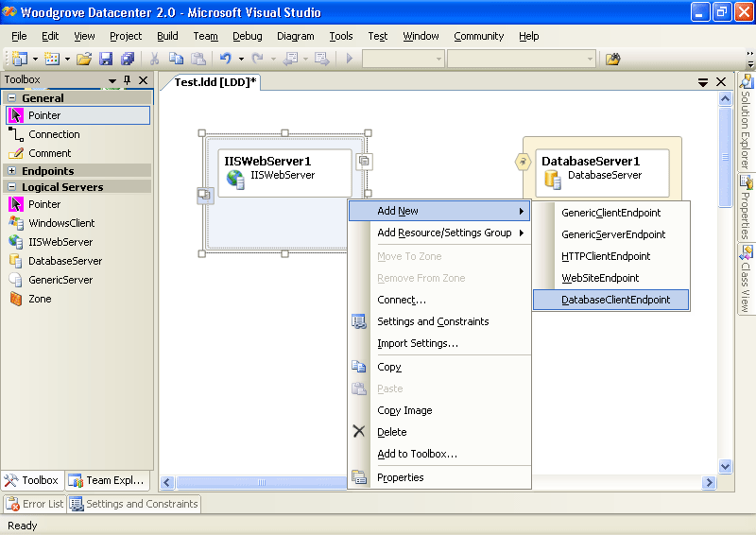Collapse the General toolbox section
This screenshot has width=756, height=535.
[x=12, y=97]
